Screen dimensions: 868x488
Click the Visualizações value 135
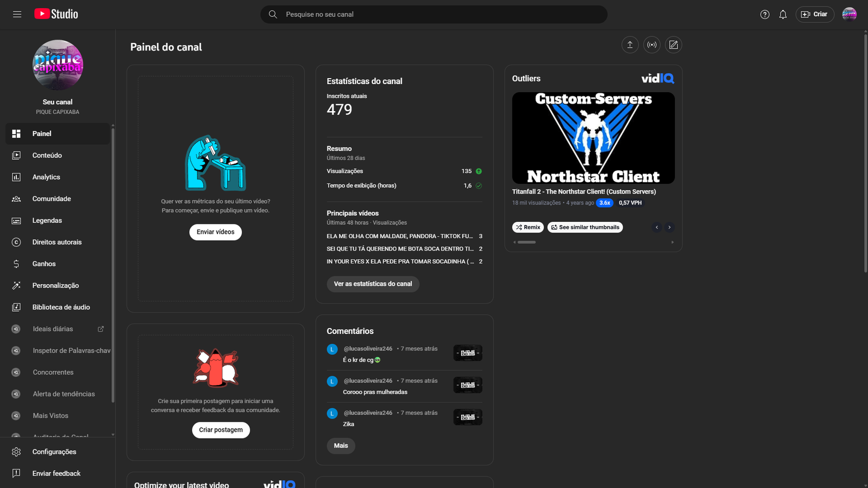coord(467,171)
